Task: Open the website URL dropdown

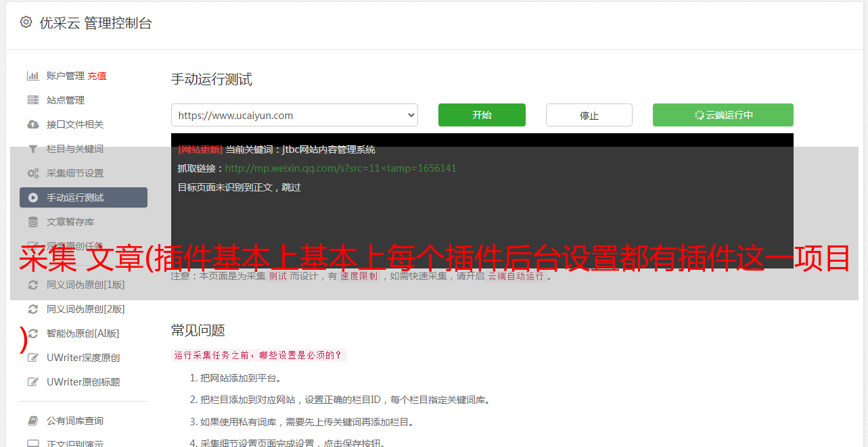Action: point(294,115)
